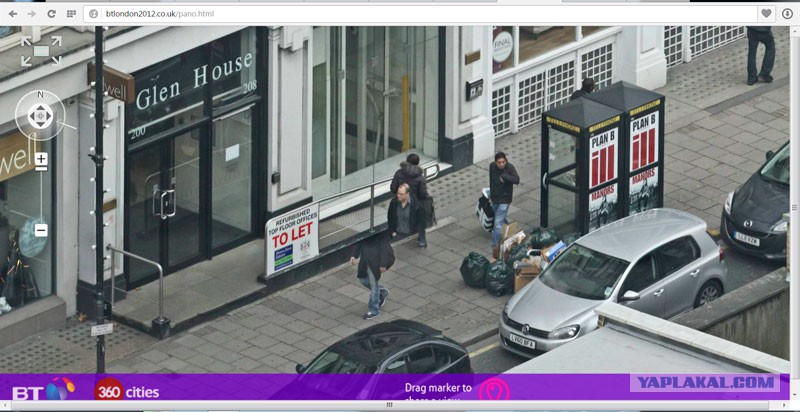800x412 pixels.
Task: Click the vertical zoom slider track
Action: coord(41,194)
